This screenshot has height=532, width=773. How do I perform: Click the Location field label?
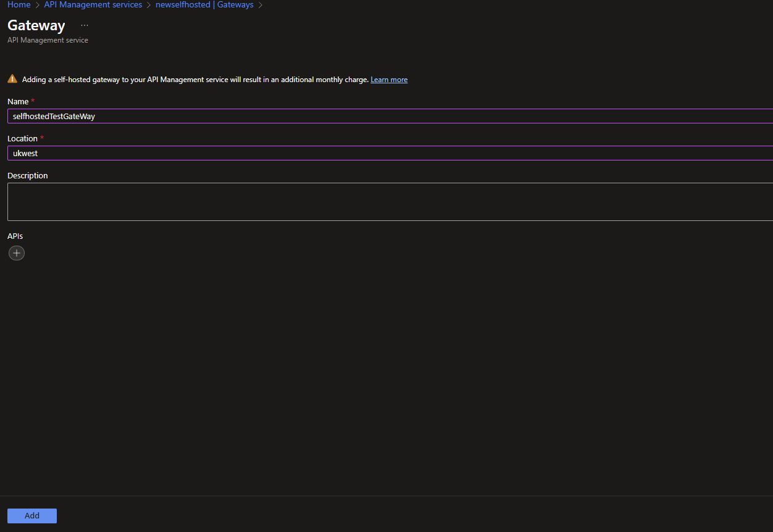[22, 138]
